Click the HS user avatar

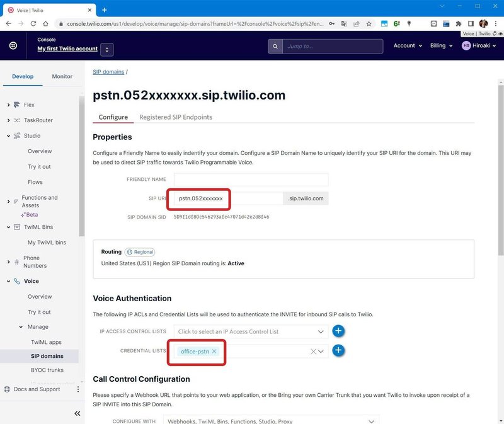[466, 45]
